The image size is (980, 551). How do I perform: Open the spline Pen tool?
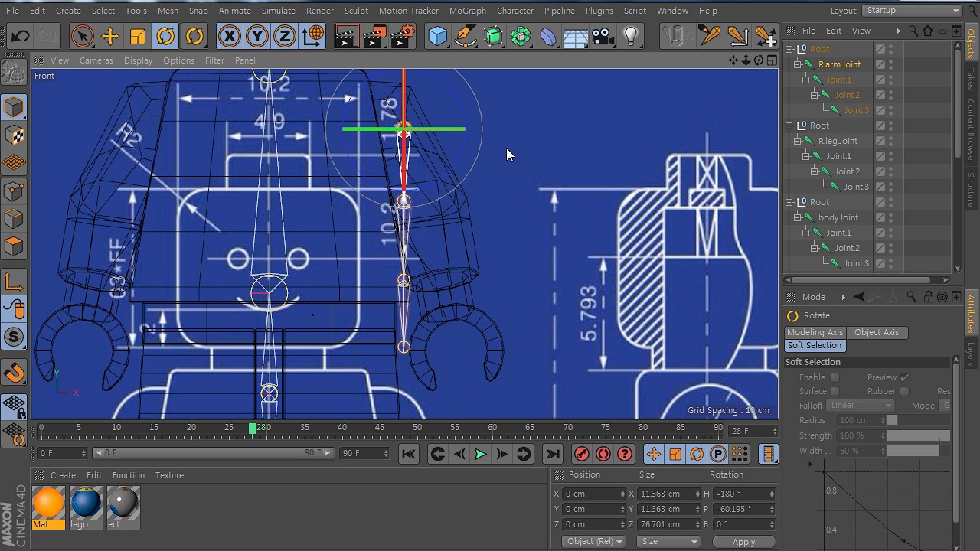pos(465,36)
